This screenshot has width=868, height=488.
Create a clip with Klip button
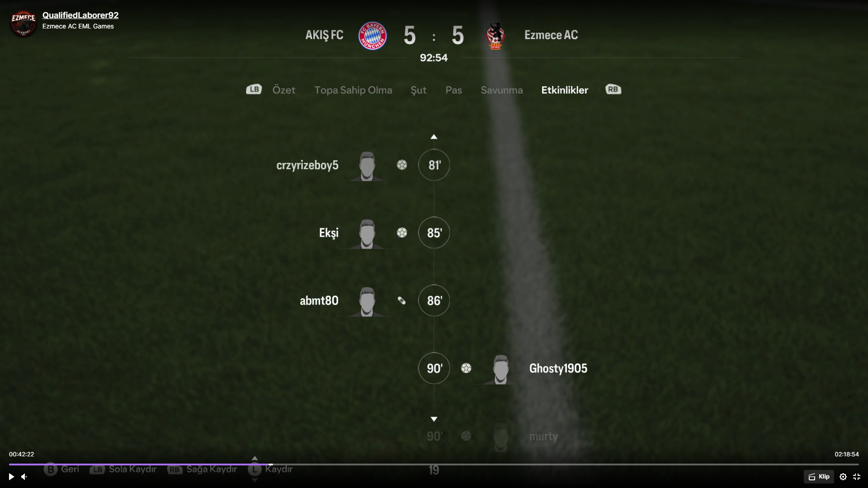(x=819, y=477)
